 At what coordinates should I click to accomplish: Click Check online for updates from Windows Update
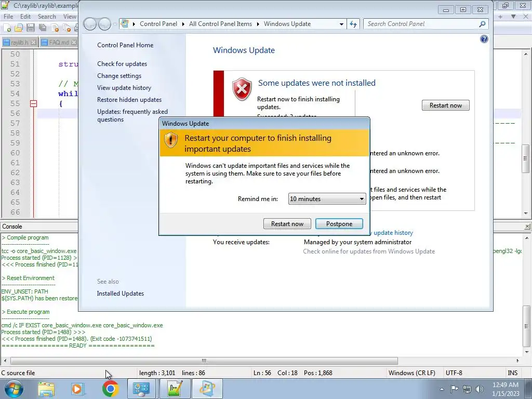click(369, 251)
